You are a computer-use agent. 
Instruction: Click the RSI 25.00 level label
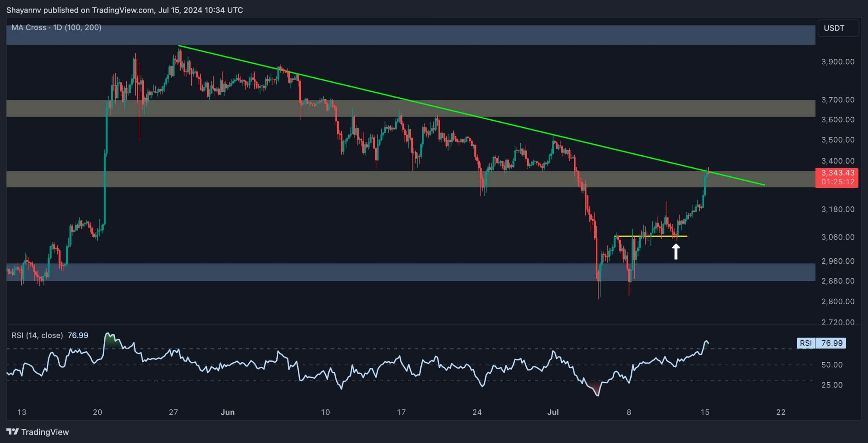tap(832, 385)
